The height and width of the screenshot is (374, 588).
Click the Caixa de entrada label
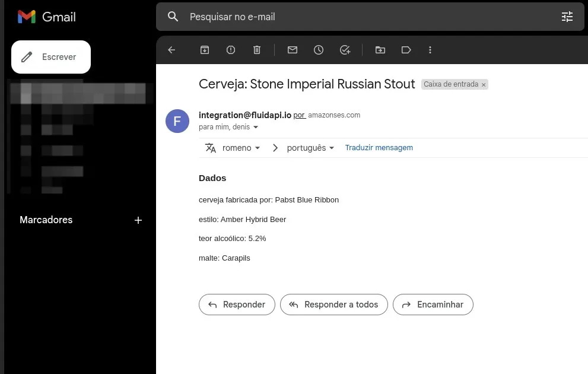pyautogui.click(x=451, y=84)
